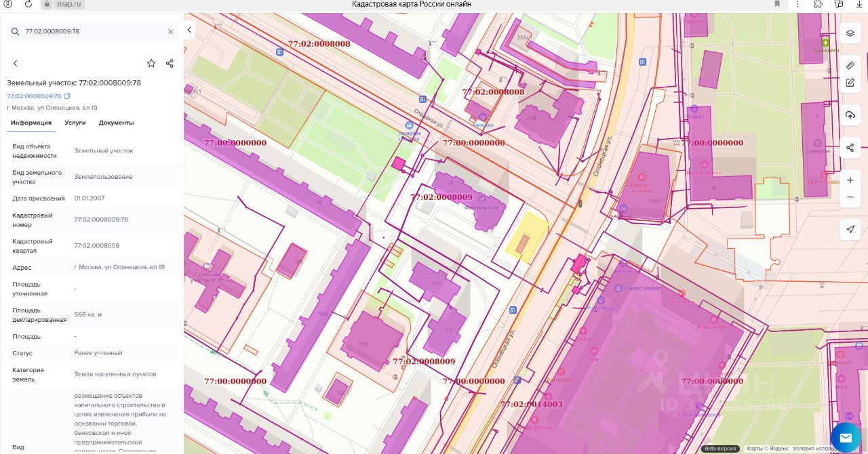Click the Здравсити pharmacy marker

826,43
